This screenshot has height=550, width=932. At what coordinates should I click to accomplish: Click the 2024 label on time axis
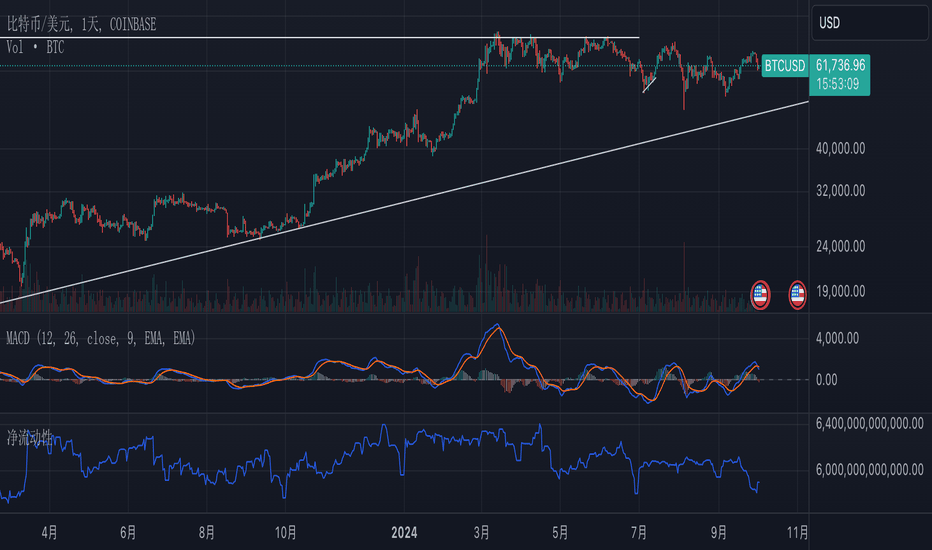pos(404,532)
